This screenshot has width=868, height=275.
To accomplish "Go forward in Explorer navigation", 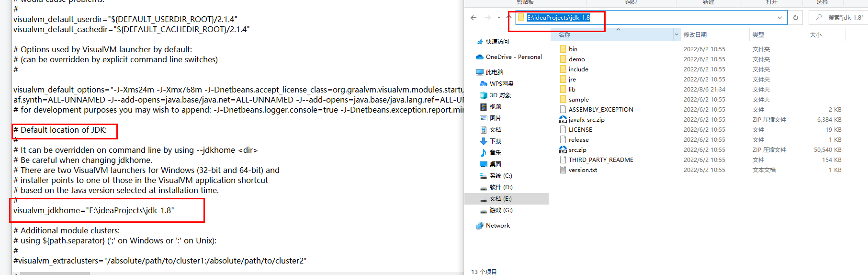I will point(487,18).
